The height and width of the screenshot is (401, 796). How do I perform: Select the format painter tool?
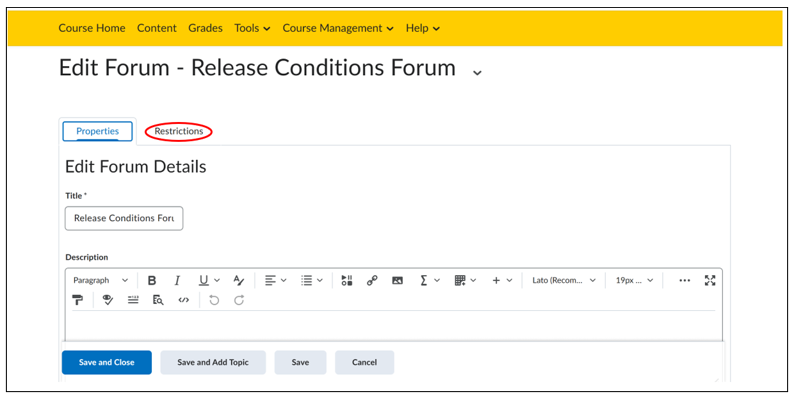78,300
